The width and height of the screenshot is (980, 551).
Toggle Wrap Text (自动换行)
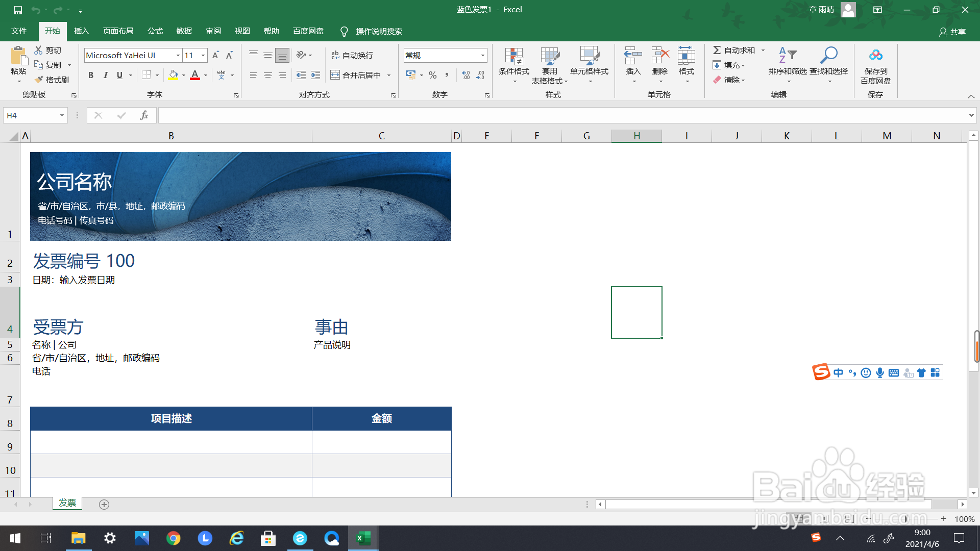point(352,55)
